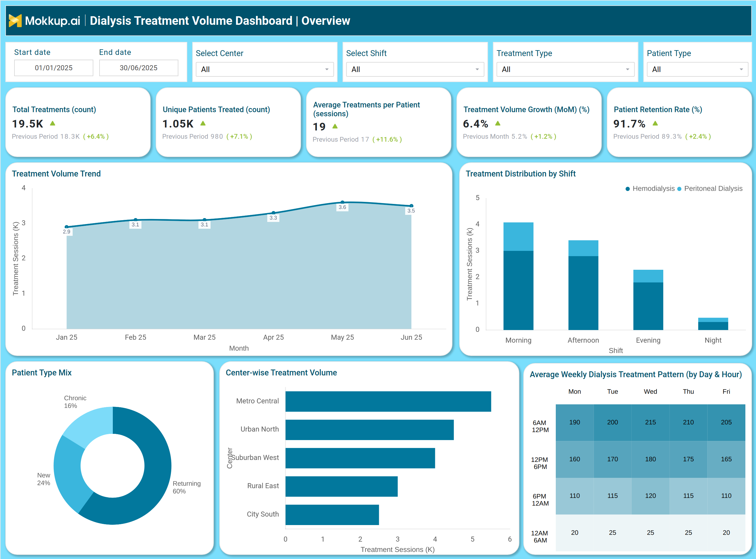The image size is (756, 559).
Task: Click heatmap cell Fri 12PM-6PM 165
Action: 726,459
